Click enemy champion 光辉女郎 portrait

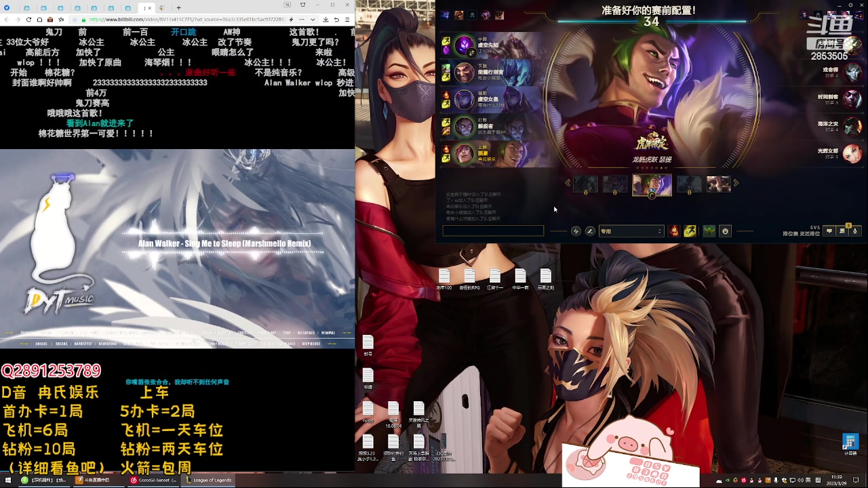[x=853, y=153]
